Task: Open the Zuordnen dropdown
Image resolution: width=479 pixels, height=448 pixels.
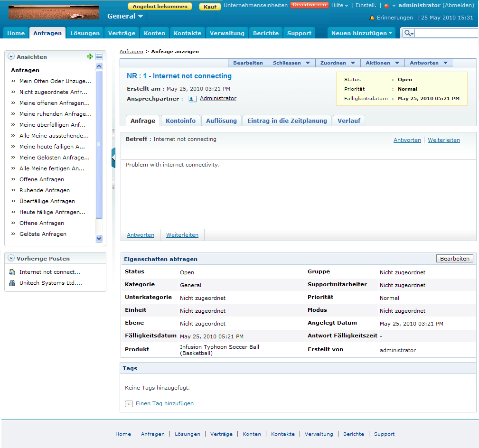Action: tap(338, 63)
